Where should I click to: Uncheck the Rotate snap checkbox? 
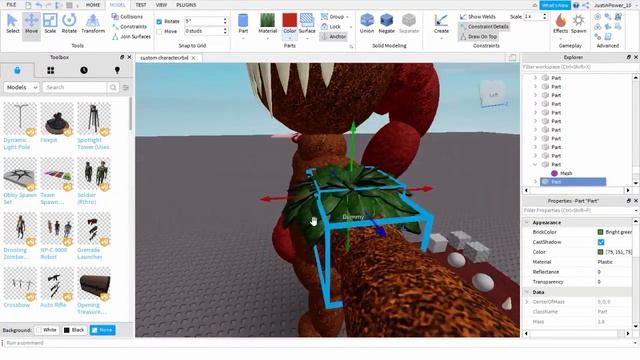click(159, 21)
